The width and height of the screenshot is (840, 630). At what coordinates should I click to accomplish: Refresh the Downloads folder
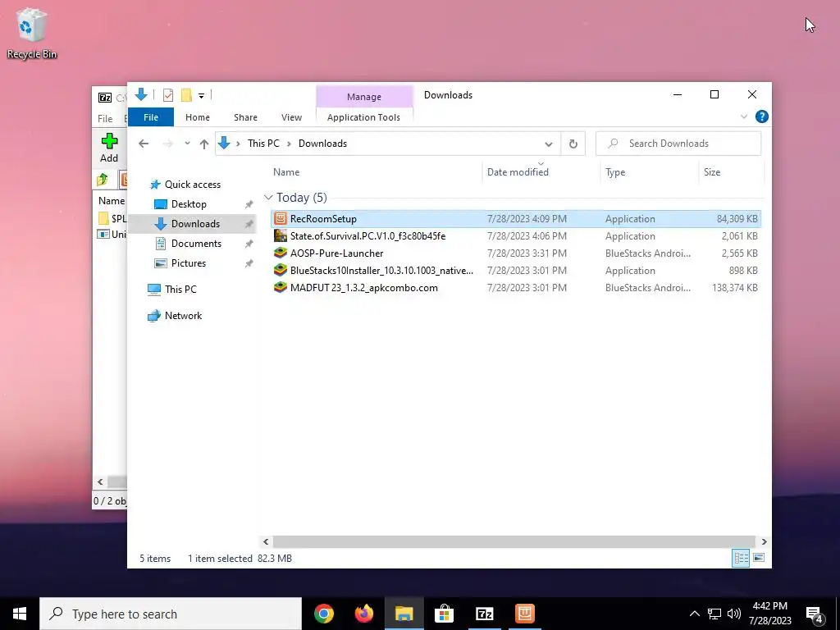(x=573, y=144)
